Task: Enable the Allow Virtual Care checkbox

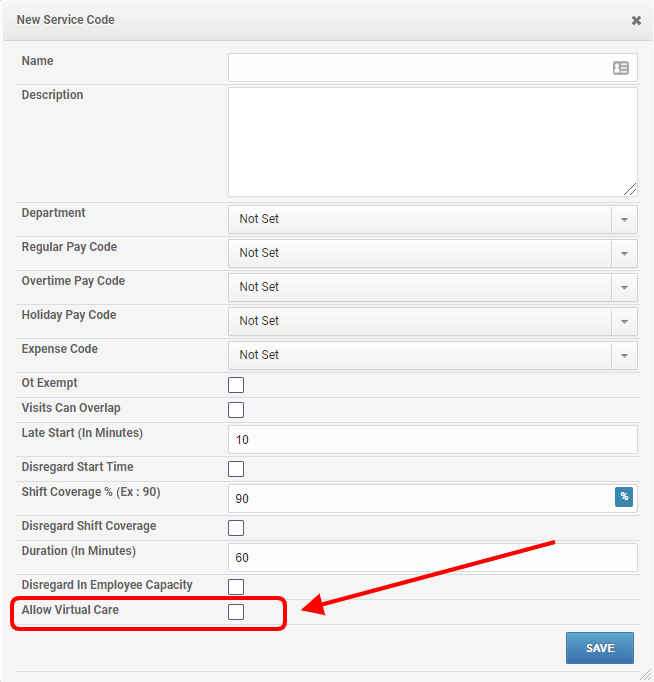Action: [236, 612]
